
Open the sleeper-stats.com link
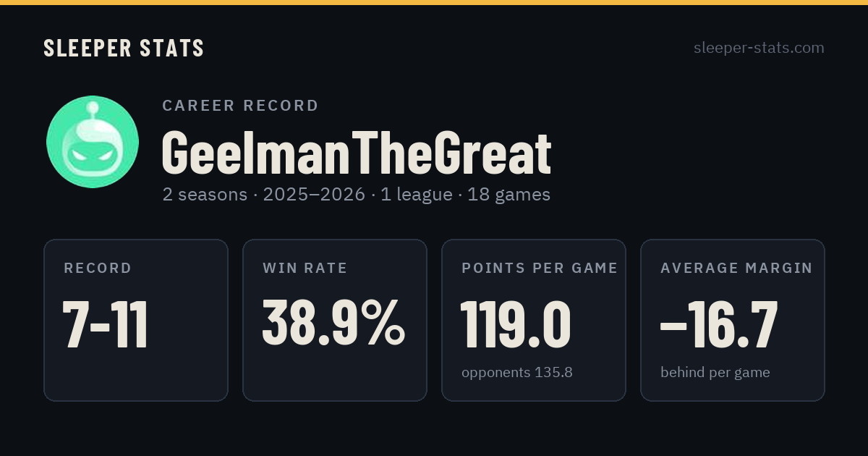tap(759, 48)
